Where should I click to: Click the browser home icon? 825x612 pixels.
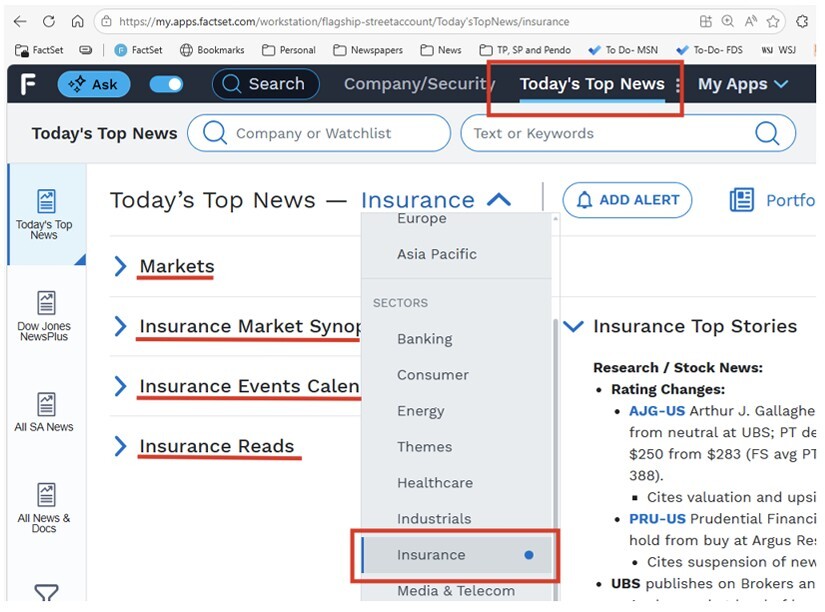point(77,22)
